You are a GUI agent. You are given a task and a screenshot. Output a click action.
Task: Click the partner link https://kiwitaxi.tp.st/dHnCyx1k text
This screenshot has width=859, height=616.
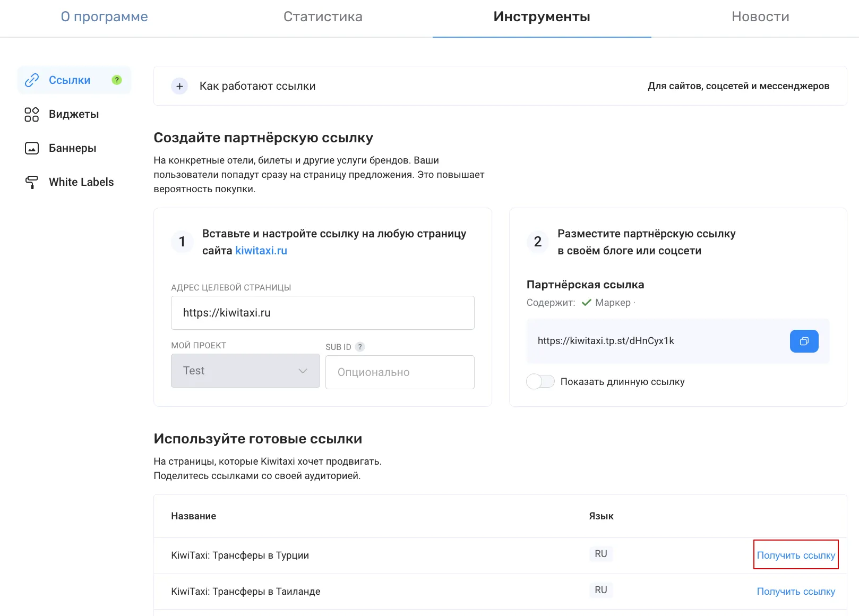click(x=606, y=341)
